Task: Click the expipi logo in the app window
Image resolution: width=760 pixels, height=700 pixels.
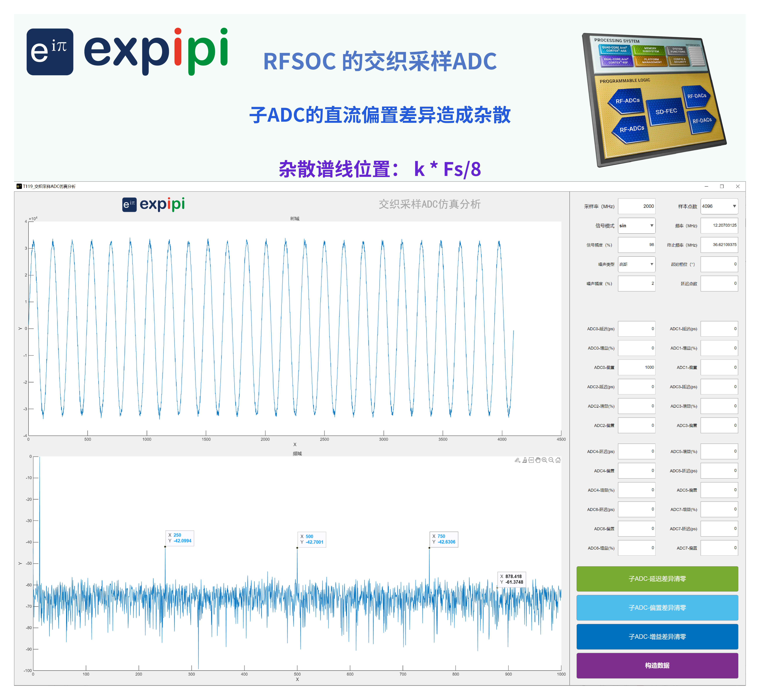Action: pyautogui.click(x=154, y=204)
